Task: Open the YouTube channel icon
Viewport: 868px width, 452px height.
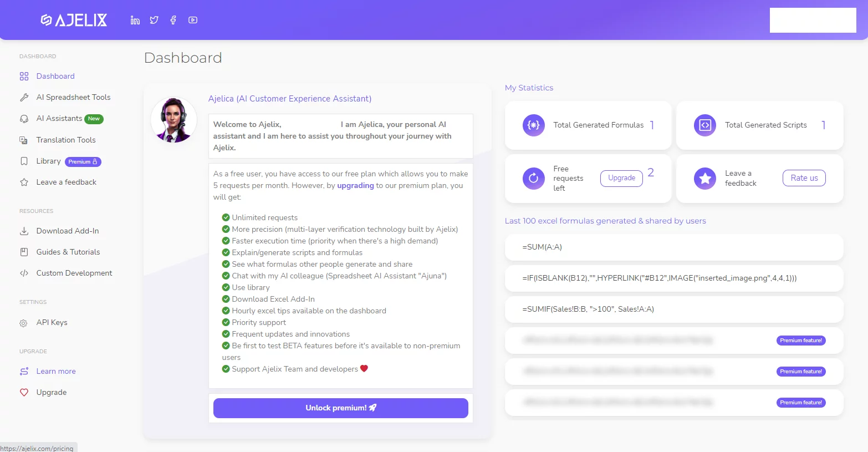Action: tap(192, 20)
